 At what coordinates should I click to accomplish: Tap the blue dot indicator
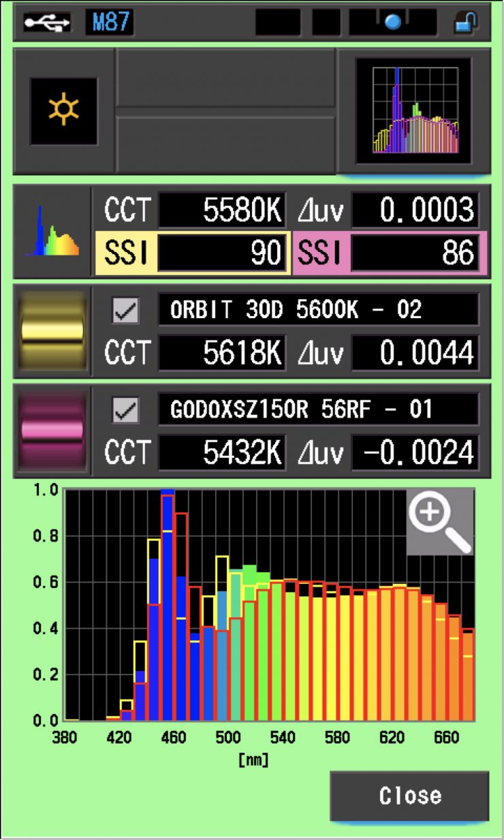[x=393, y=22]
